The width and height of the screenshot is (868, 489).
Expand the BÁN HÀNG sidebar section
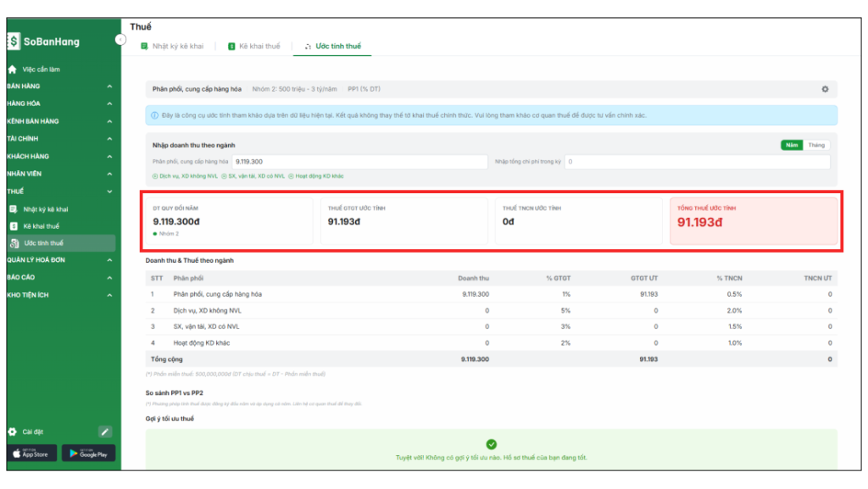pyautogui.click(x=109, y=86)
